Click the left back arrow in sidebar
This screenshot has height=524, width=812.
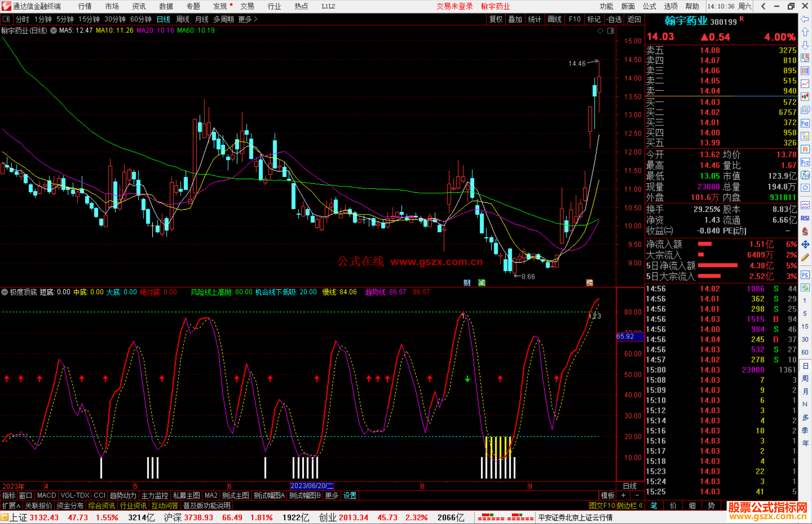(805, 19)
